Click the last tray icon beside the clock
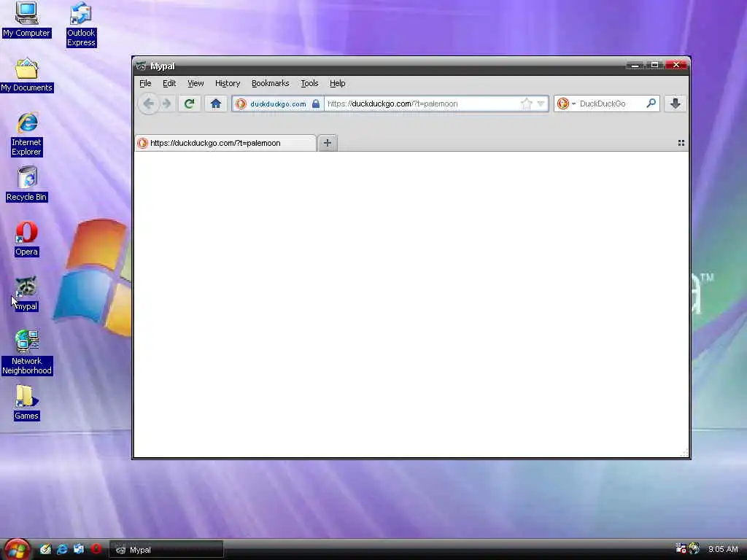 coord(694,549)
